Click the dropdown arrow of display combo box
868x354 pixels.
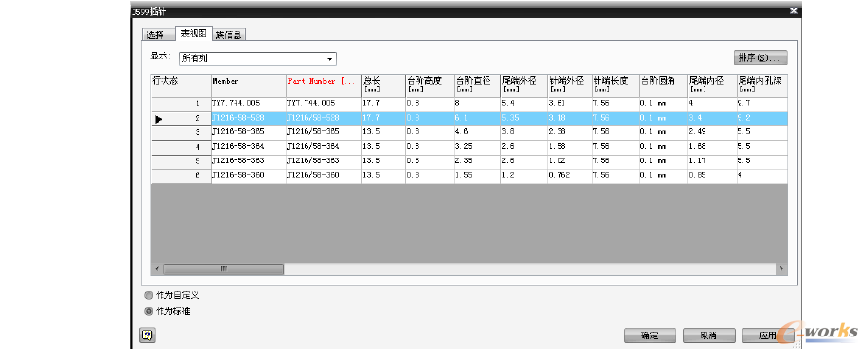330,58
